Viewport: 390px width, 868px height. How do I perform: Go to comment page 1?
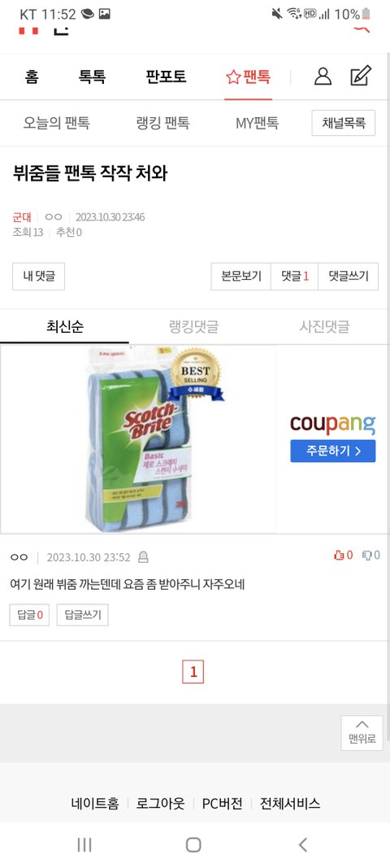(193, 672)
